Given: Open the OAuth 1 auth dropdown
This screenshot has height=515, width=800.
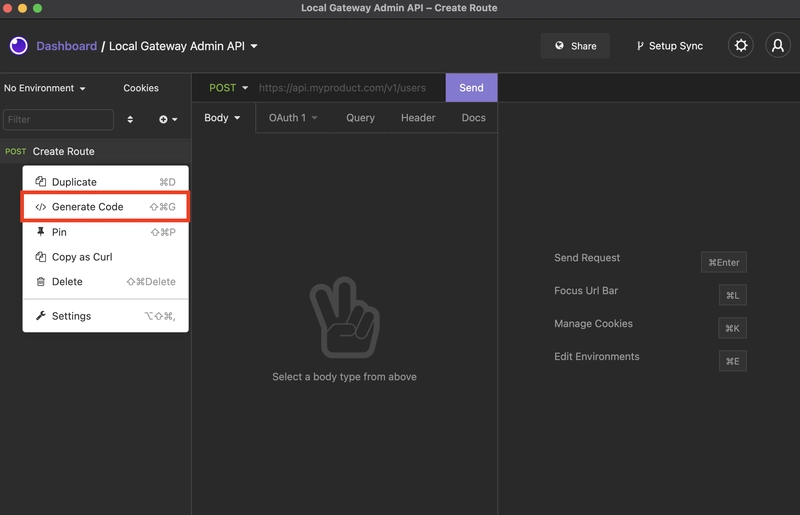Looking at the screenshot, I should pos(293,118).
